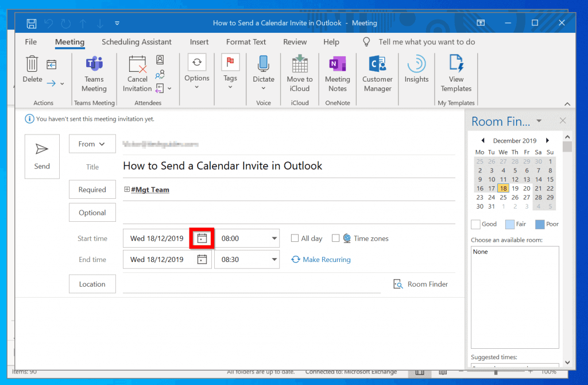Image resolution: width=588 pixels, height=385 pixels.
Task: Click the Delete trash can icon
Action: coord(32,63)
